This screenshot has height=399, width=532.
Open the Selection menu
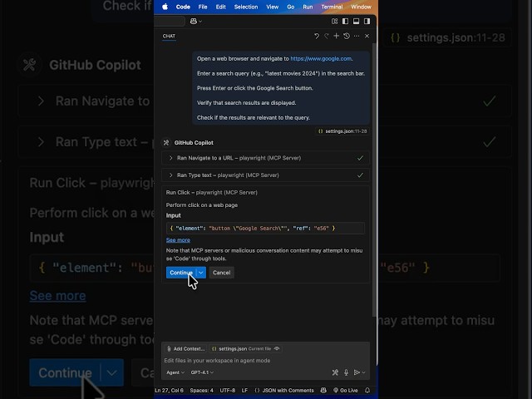click(246, 7)
